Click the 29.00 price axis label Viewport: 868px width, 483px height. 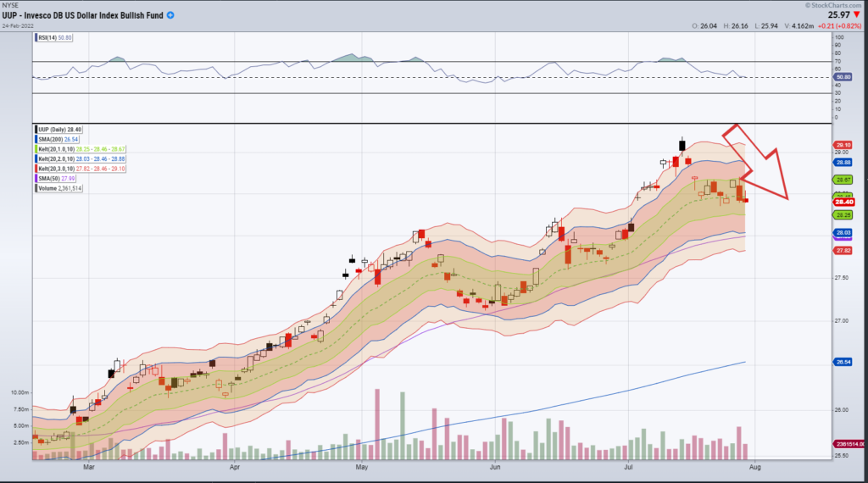842,153
